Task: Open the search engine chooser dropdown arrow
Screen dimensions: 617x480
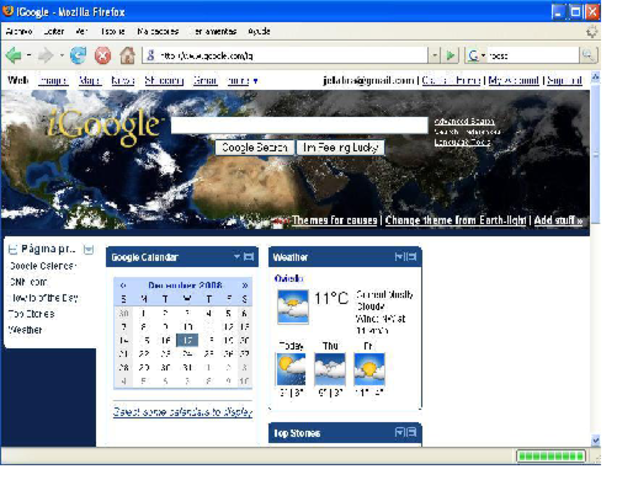Action: 483,56
